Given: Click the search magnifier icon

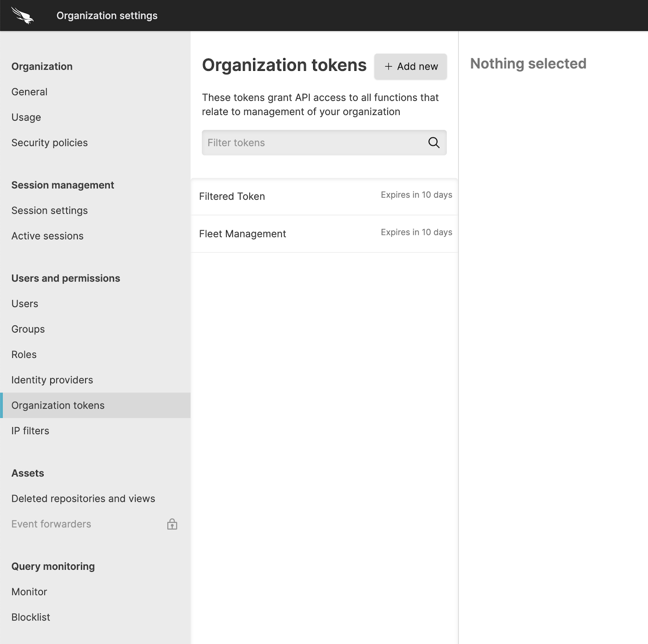Looking at the screenshot, I should coord(434,143).
